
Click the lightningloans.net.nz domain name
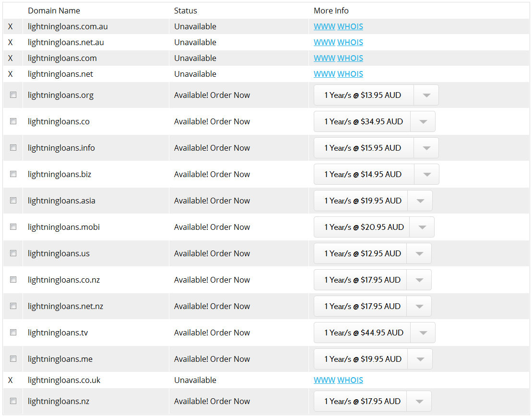click(65, 306)
